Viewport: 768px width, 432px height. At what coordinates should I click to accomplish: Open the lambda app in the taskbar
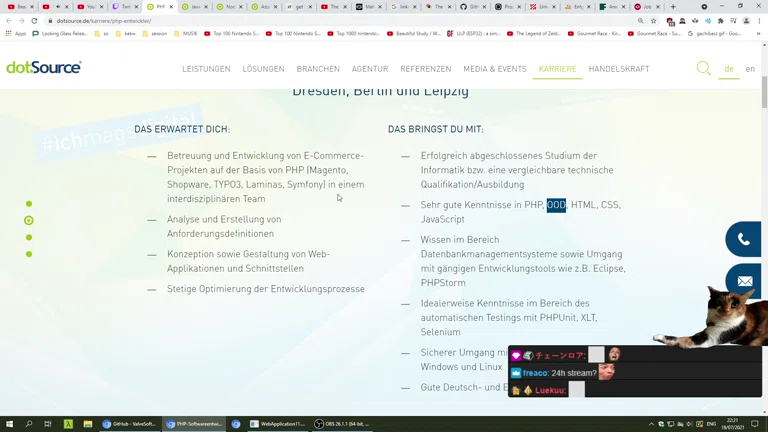68,424
